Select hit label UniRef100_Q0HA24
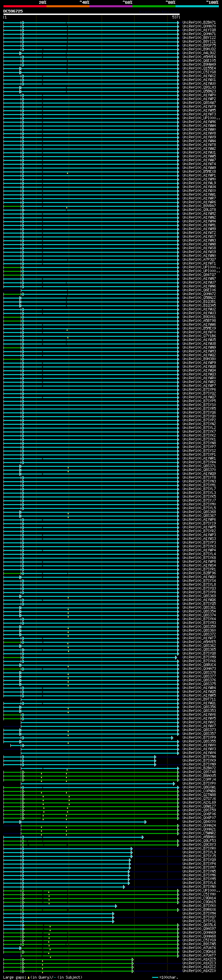222x980 pixels. click(199, 826)
